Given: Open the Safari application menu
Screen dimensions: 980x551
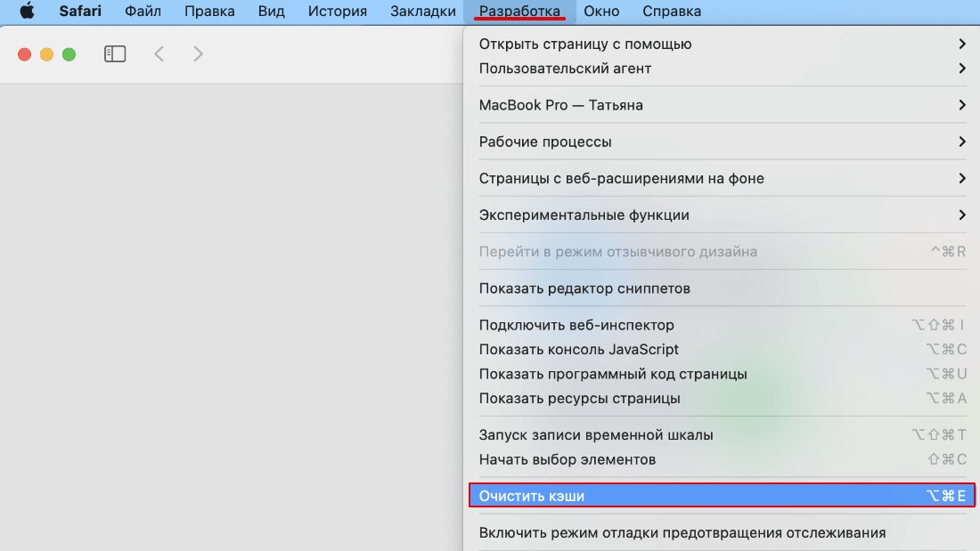Looking at the screenshot, I should [80, 12].
